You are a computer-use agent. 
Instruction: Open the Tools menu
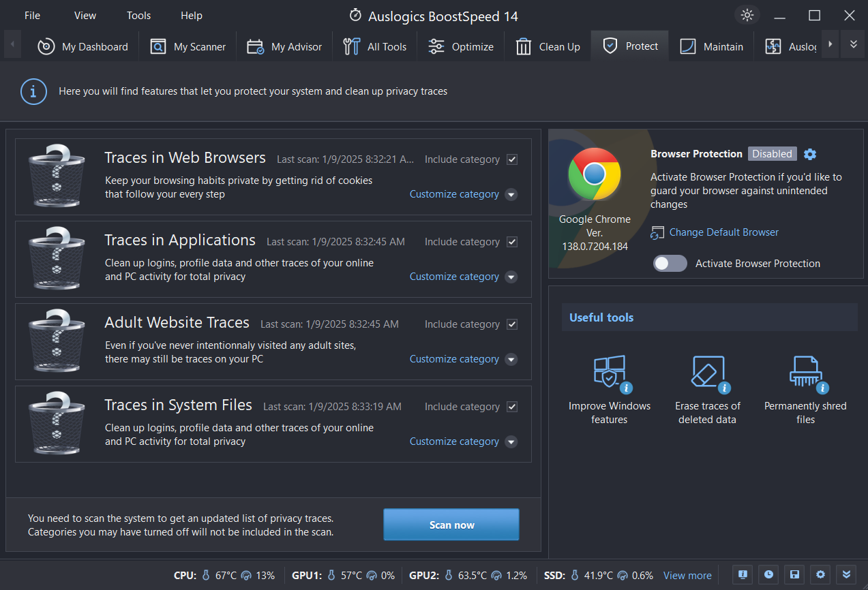point(138,15)
